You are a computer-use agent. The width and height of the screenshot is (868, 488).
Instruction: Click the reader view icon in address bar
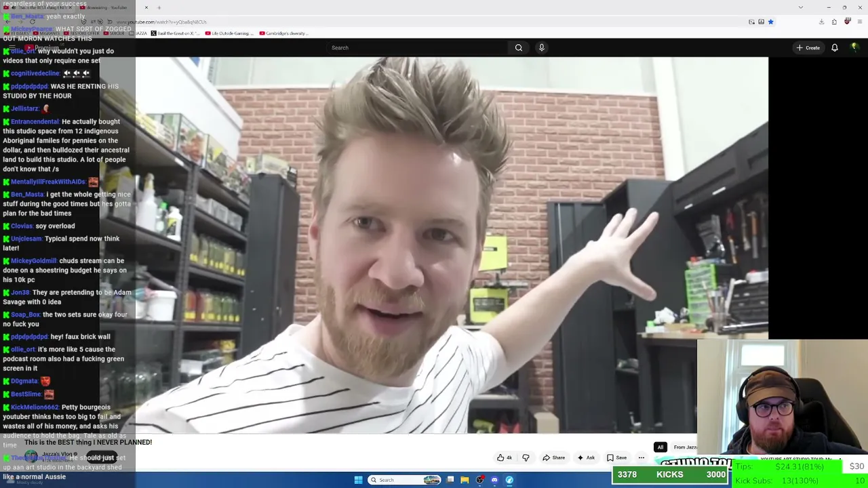pos(761,22)
